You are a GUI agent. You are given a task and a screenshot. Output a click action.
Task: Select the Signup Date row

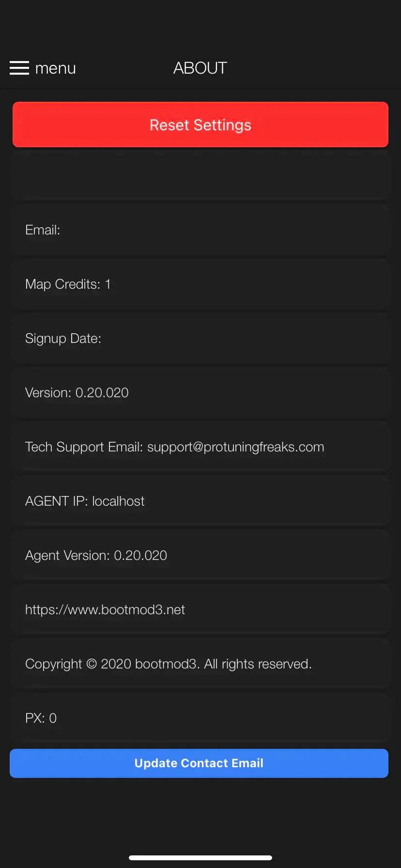200,339
